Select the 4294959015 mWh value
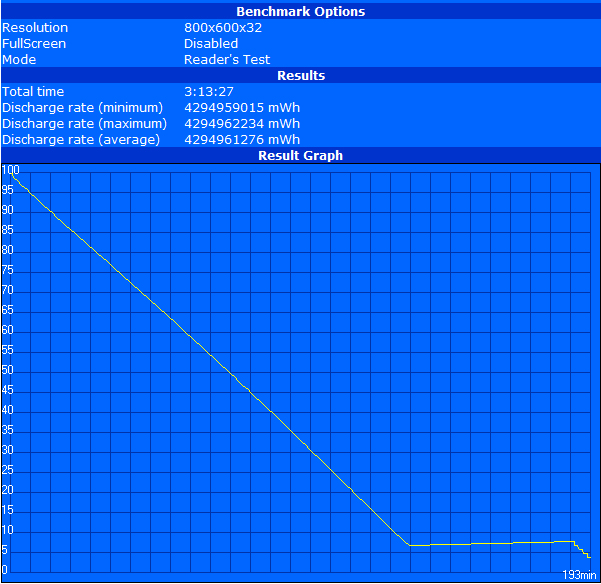Screen dimensions: 601x584 (242, 108)
